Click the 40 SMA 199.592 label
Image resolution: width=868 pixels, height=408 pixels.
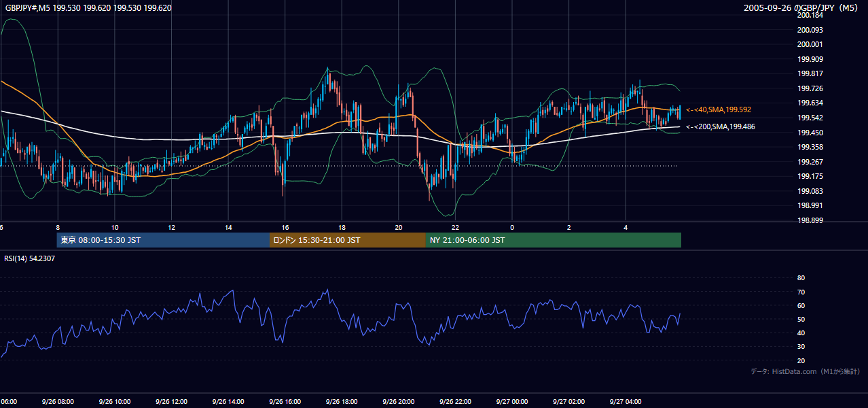[x=719, y=109]
